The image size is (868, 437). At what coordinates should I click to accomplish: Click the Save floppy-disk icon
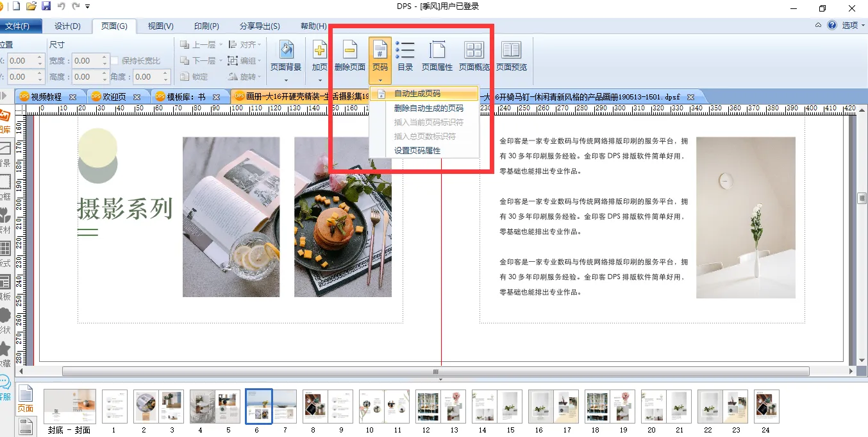coord(46,6)
